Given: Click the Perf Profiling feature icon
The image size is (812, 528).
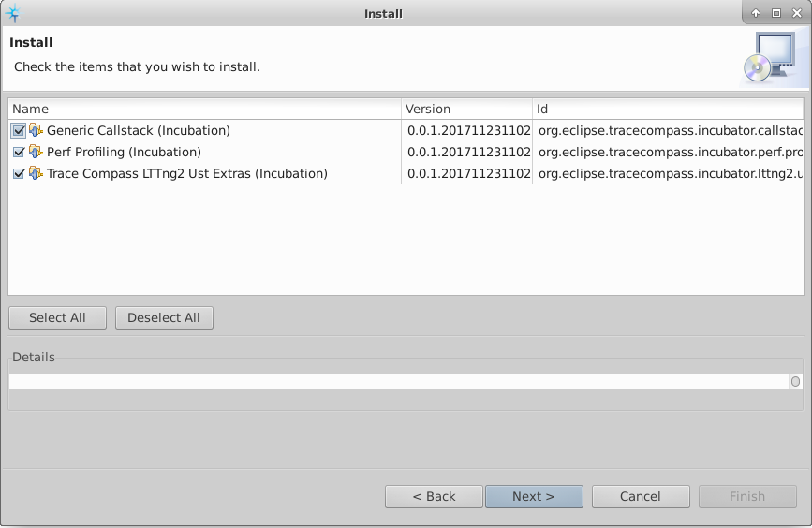Looking at the screenshot, I should click(x=36, y=152).
